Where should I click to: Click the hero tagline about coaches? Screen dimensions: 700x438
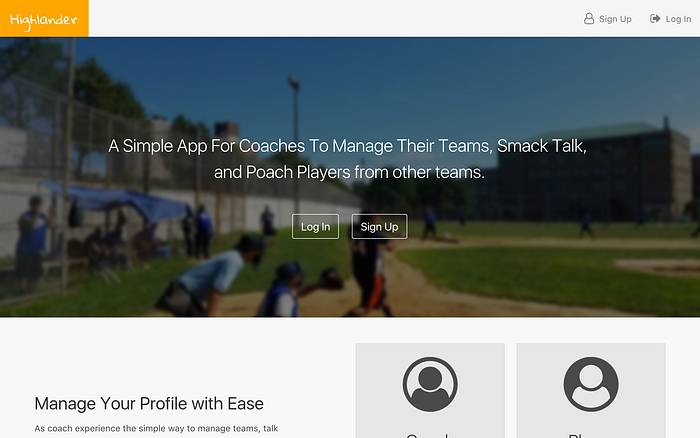tap(348, 159)
